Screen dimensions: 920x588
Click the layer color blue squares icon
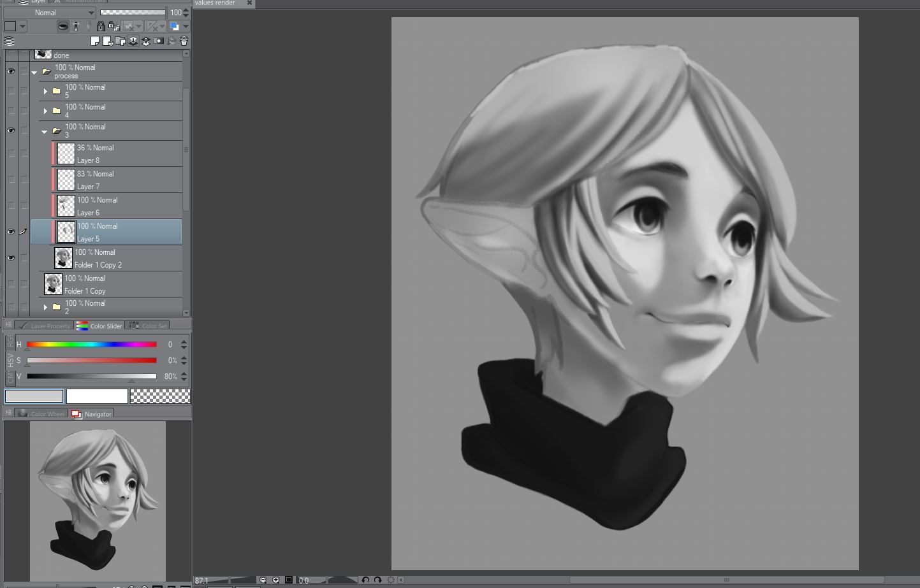(174, 26)
